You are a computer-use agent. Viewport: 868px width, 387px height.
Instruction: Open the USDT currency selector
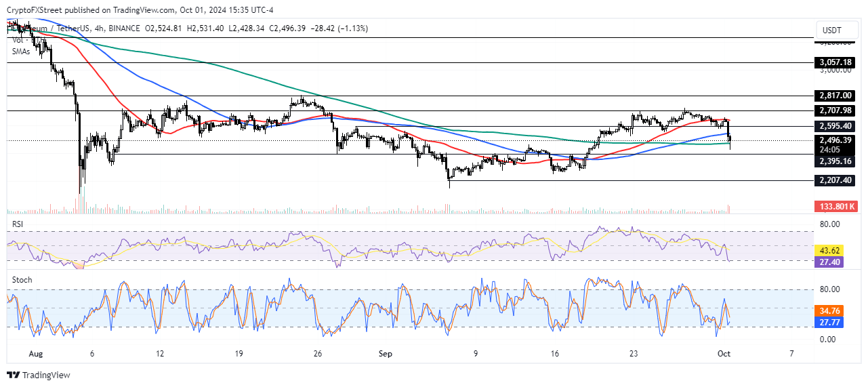coord(831,29)
